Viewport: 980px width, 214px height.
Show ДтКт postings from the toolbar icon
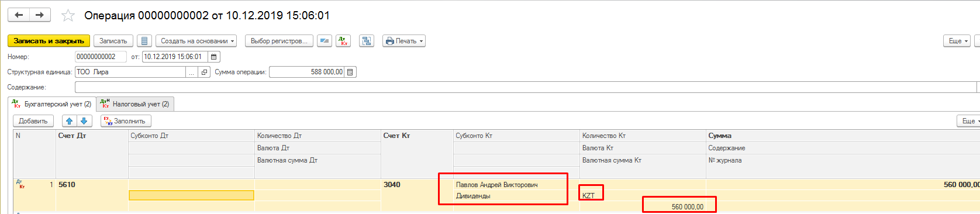(343, 41)
